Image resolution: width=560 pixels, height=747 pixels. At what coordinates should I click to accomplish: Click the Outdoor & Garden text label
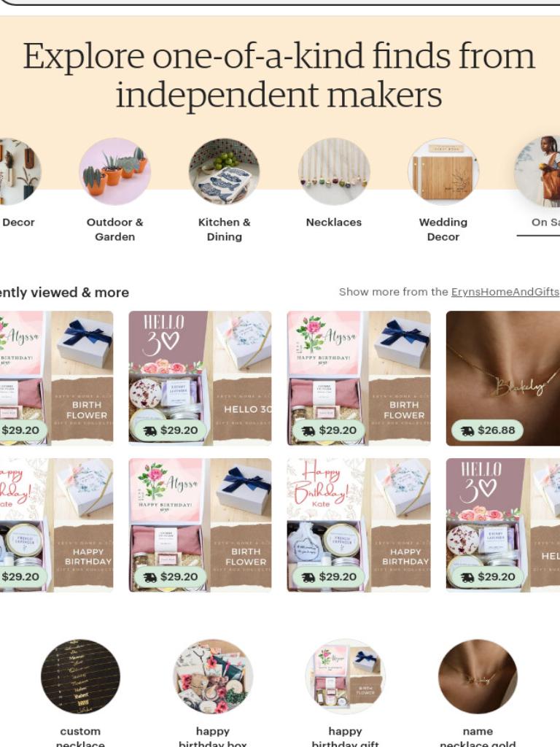pyautogui.click(x=114, y=229)
